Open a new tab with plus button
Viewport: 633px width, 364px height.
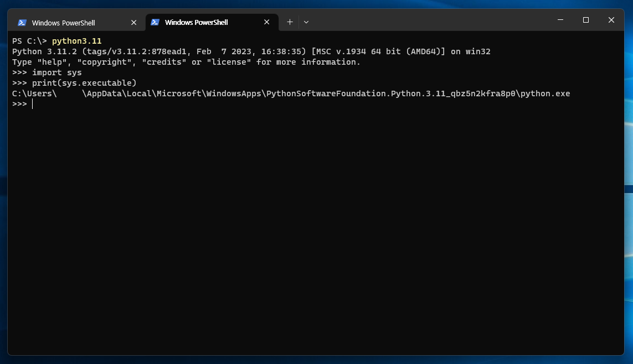[290, 22]
